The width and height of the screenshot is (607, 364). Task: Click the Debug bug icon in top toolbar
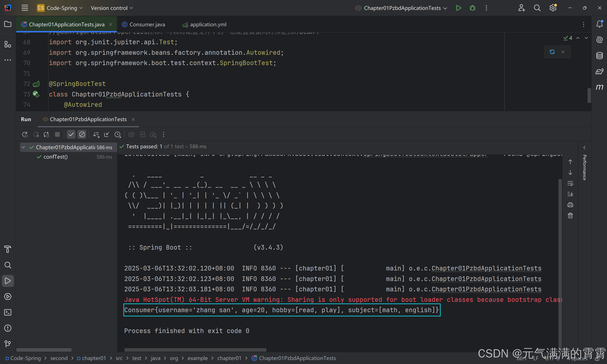click(472, 8)
